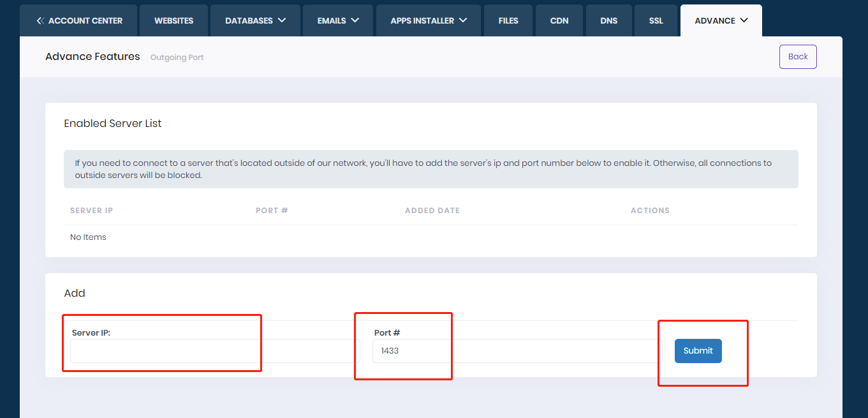Viewport: 868px width, 418px height.
Task: Open the Websites tab
Action: 173,21
